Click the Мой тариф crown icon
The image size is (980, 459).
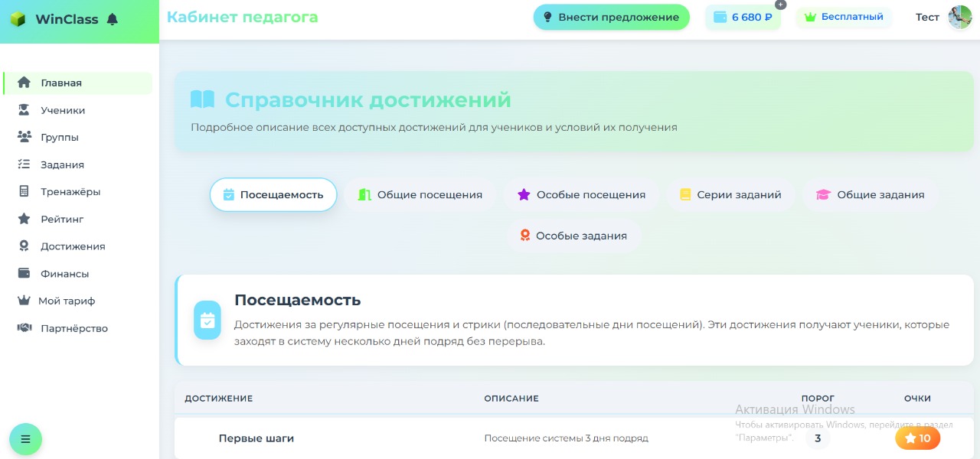24,301
